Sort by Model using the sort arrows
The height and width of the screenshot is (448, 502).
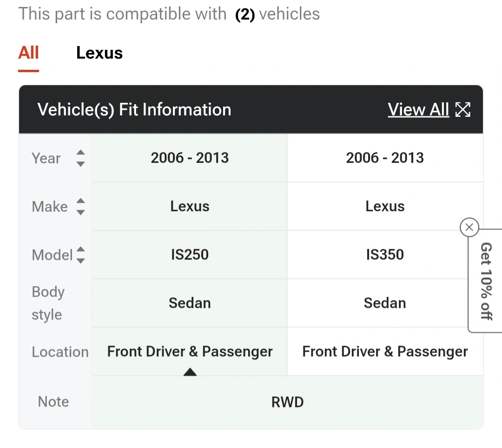pos(80,255)
